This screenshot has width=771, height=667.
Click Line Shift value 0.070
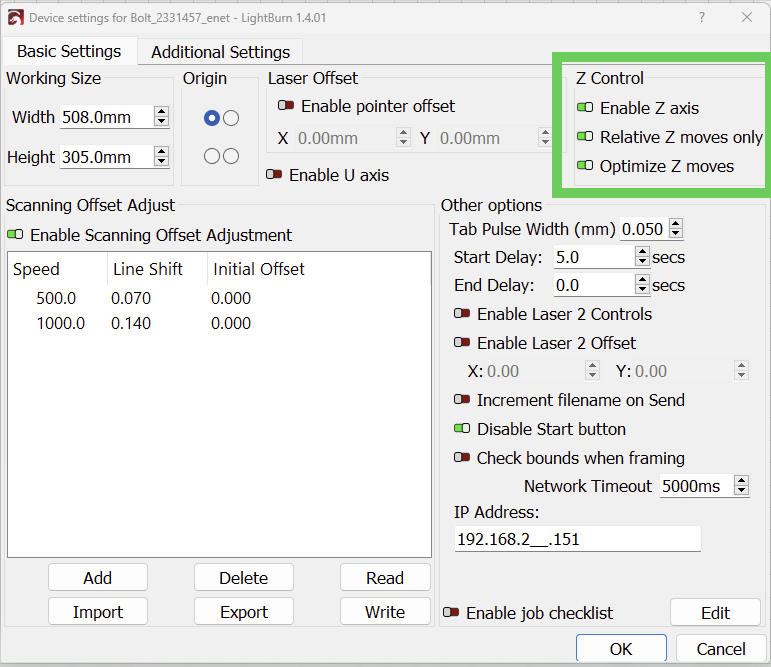[131, 298]
